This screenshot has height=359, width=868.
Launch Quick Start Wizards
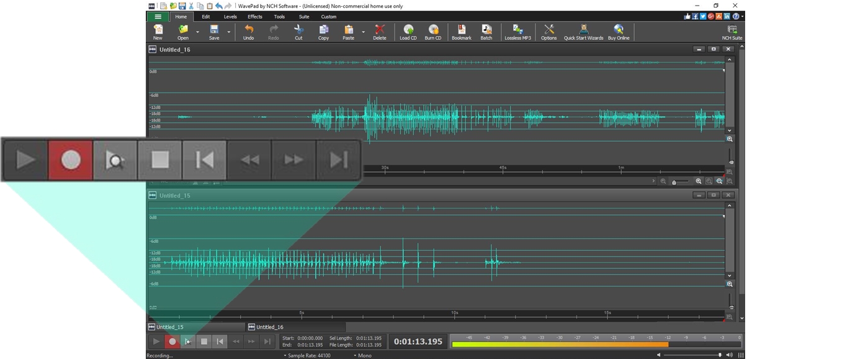[583, 32]
